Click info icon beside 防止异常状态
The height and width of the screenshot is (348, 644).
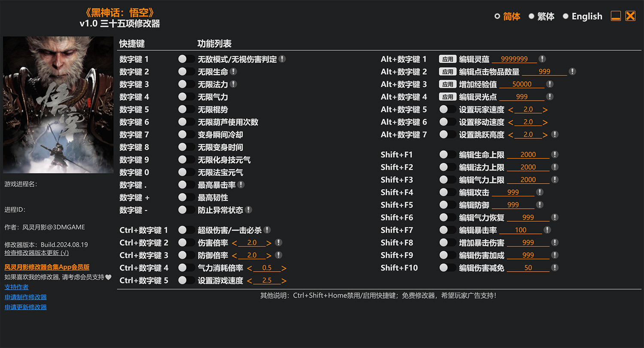(248, 210)
